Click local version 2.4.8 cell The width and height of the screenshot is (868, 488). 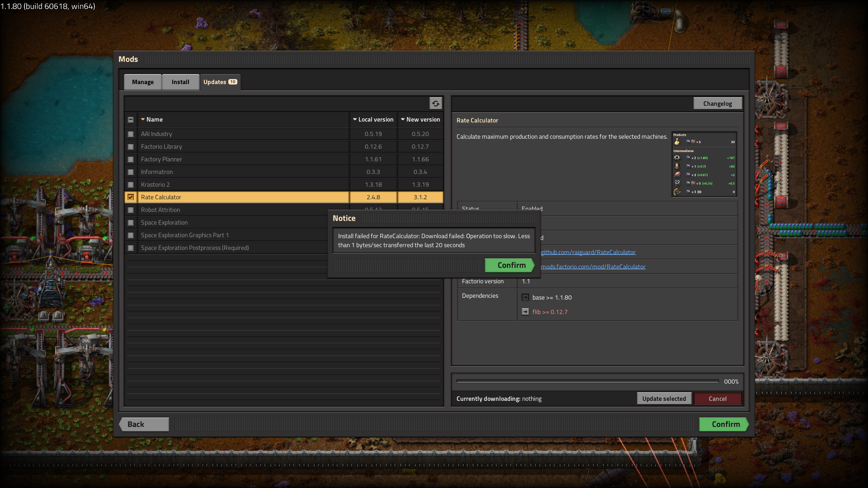coord(373,197)
